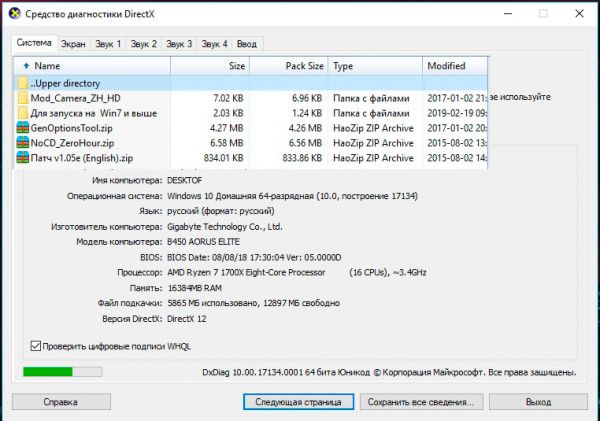
Task: Click the 833.86 KB pack size cell
Action: point(302,158)
